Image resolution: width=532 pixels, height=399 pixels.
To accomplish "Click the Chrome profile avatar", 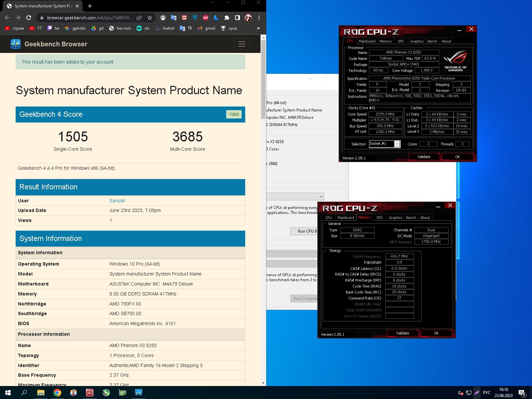I will coord(248,18).
